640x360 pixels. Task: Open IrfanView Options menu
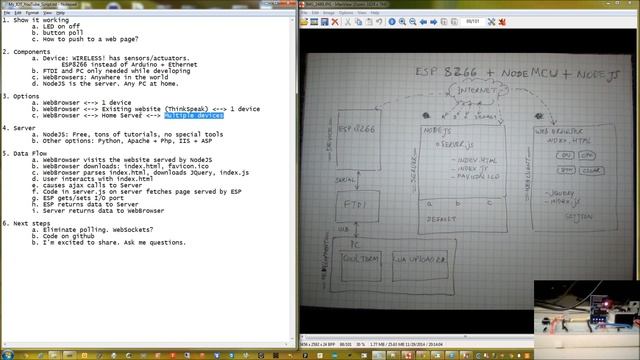(x=346, y=13)
